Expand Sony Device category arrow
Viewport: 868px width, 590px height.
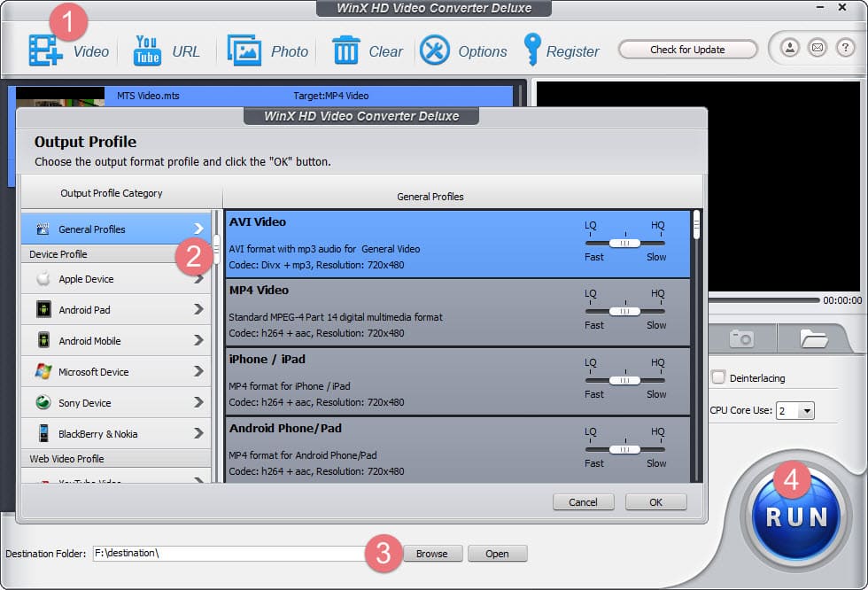(x=198, y=402)
